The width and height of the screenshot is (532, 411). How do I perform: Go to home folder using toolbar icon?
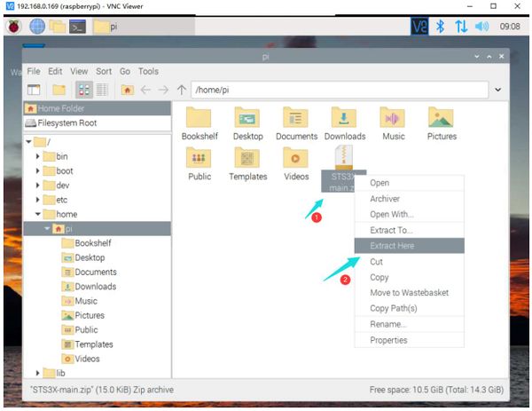(x=128, y=90)
